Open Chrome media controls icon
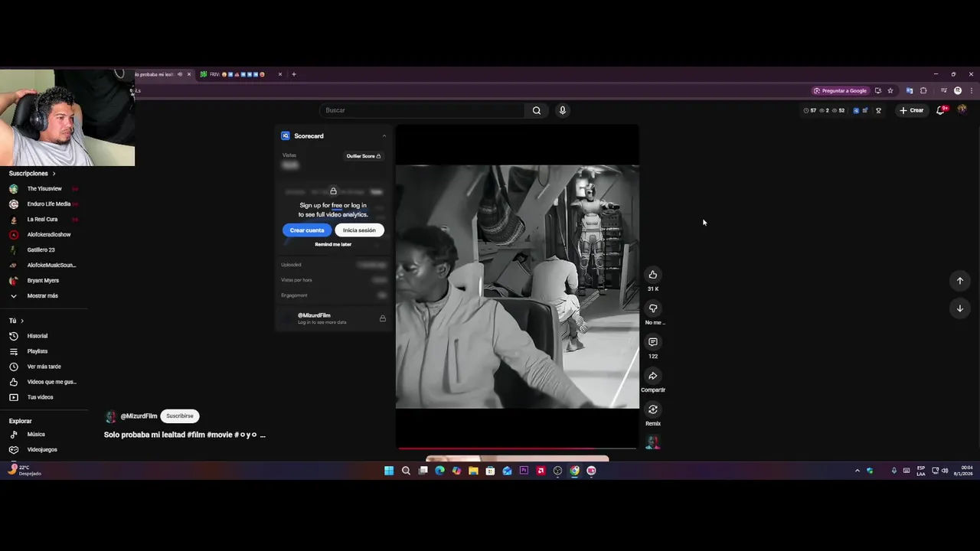The image size is (980, 551). [944, 90]
